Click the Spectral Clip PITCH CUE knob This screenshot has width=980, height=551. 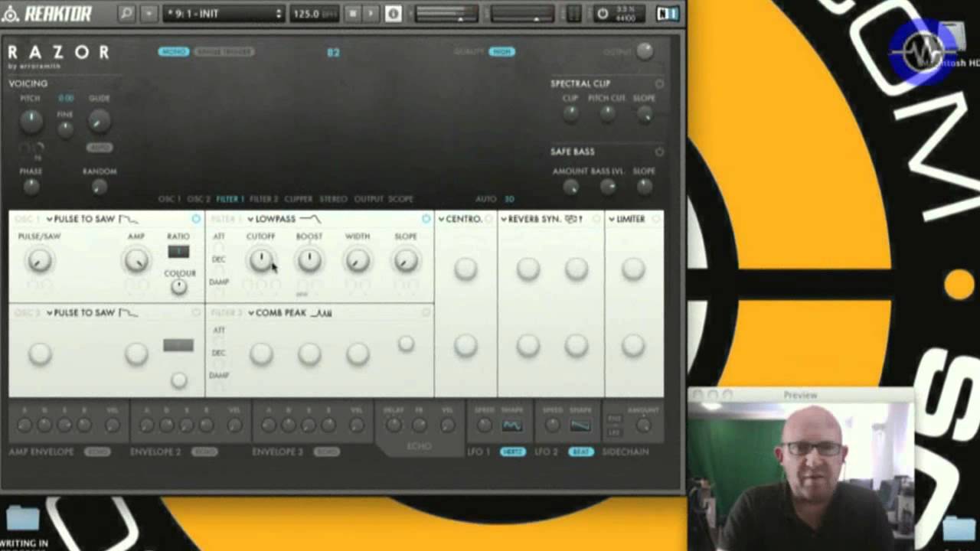[x=607, y=114]
